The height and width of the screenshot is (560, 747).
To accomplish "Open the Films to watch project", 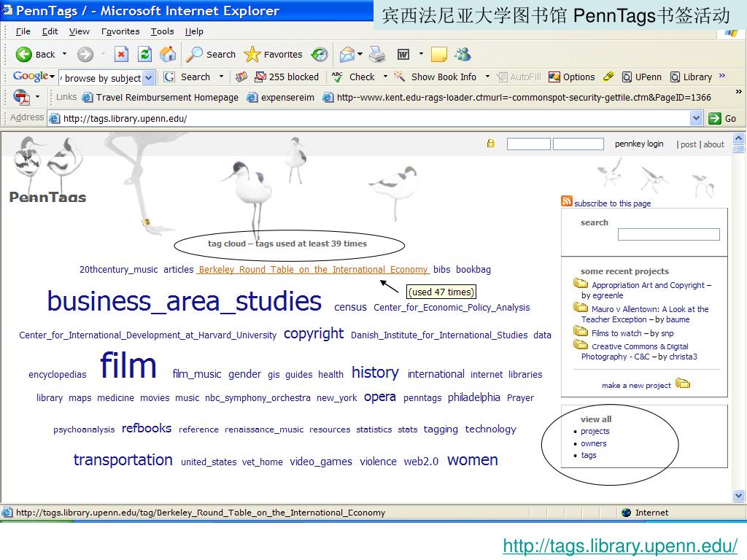I will 616,333.
